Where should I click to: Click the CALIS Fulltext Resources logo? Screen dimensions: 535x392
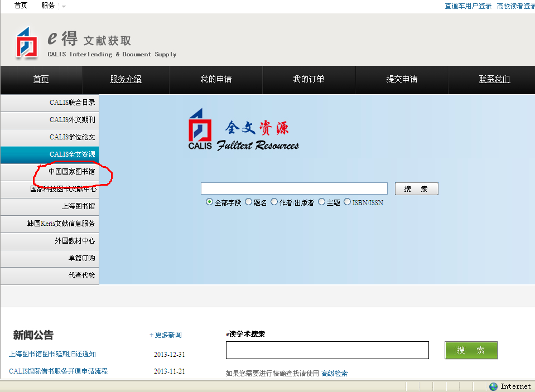pyautogui.click(x=244, y=129)
